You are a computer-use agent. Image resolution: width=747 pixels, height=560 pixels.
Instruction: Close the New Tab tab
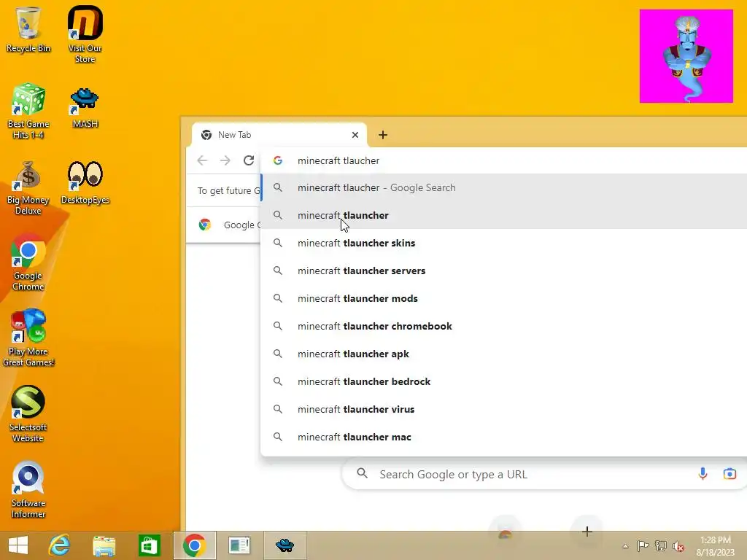[355, 135]
